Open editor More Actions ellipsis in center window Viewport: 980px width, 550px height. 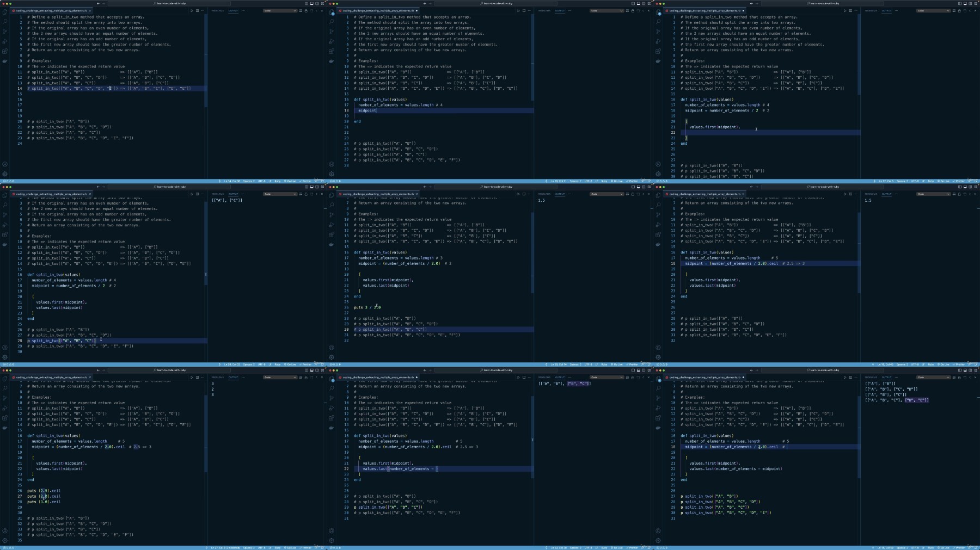click(529, 194)
